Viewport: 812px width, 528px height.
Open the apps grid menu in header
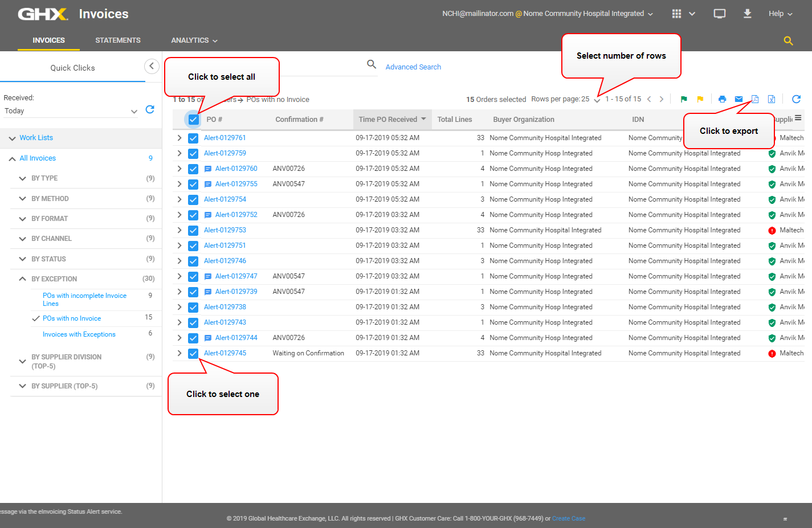(677, 14)
